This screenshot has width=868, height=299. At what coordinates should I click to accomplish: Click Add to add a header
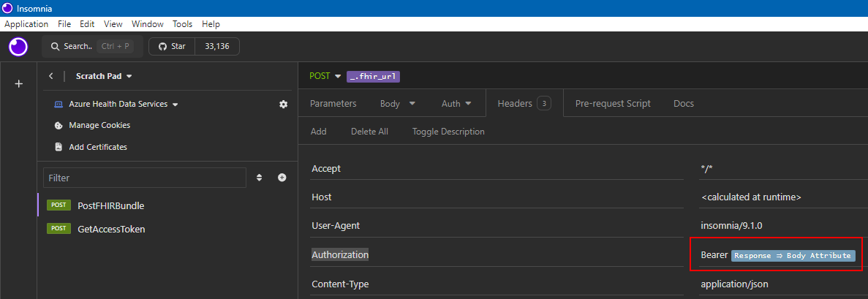click(318, 132)
